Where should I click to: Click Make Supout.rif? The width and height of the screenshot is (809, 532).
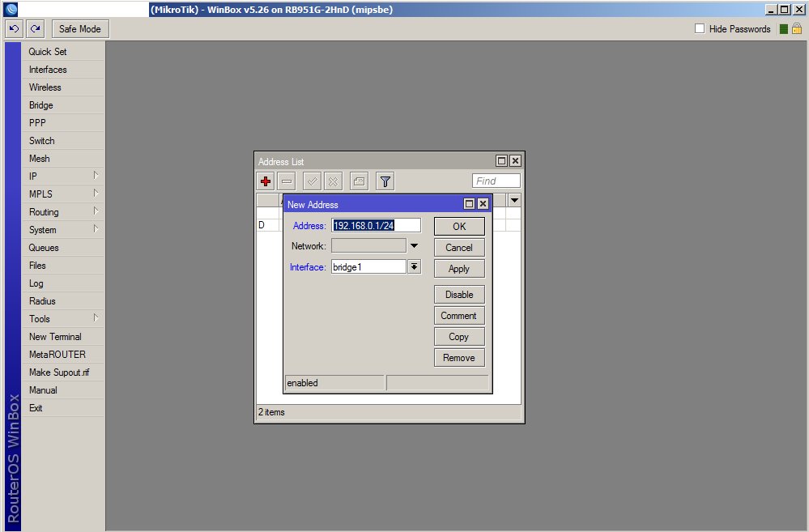pyautogui.click(x=63, y=372)
